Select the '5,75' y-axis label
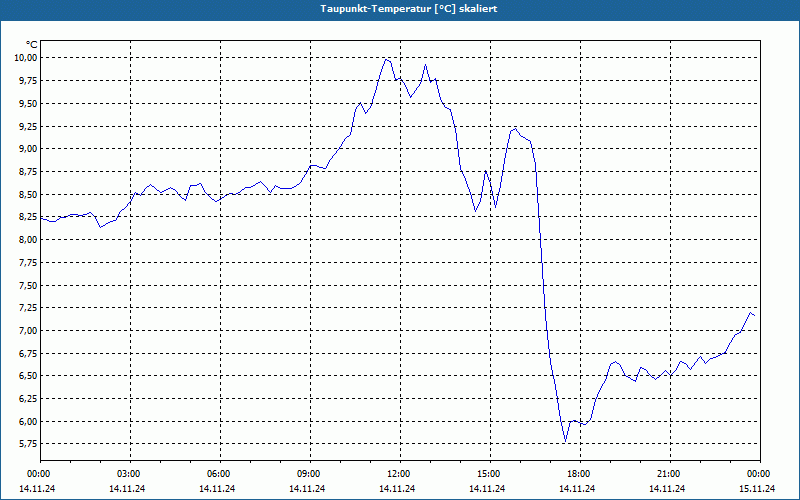This screenshot has height=500, width=800. pos(28,444)
